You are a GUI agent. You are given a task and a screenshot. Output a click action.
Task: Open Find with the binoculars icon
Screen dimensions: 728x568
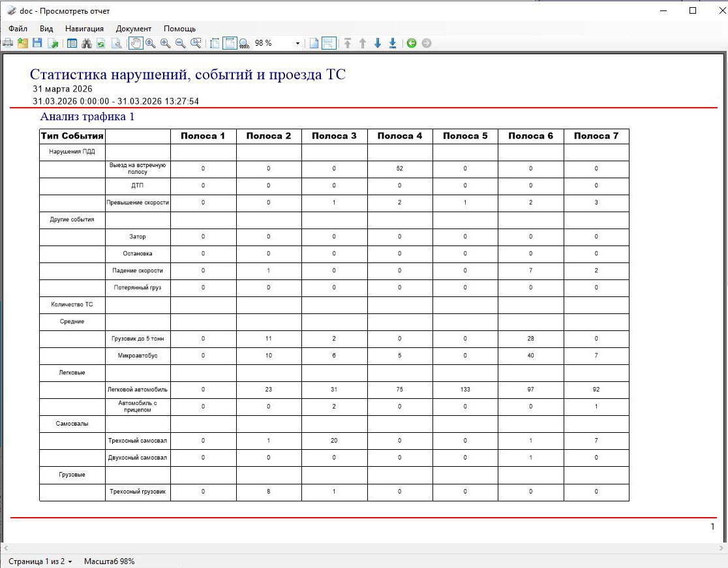coord(86,43)
